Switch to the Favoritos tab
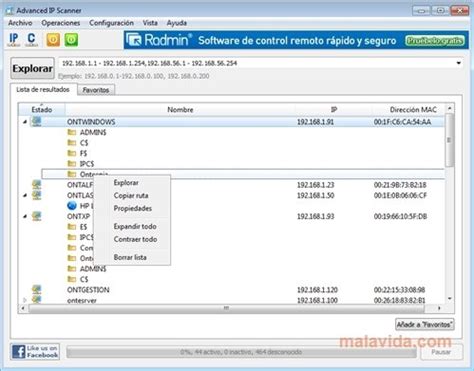This screenshot has height=371, width=474. [96, 90]
